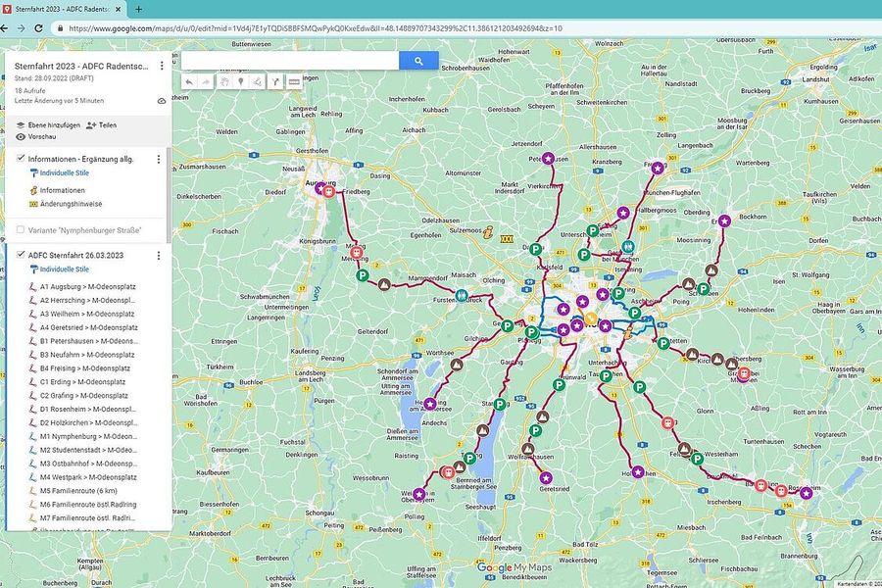Click the yellow change-notice sign near Sulzemoos
Viewport: 882px width, 588px height.
click(x=507, y=239)
